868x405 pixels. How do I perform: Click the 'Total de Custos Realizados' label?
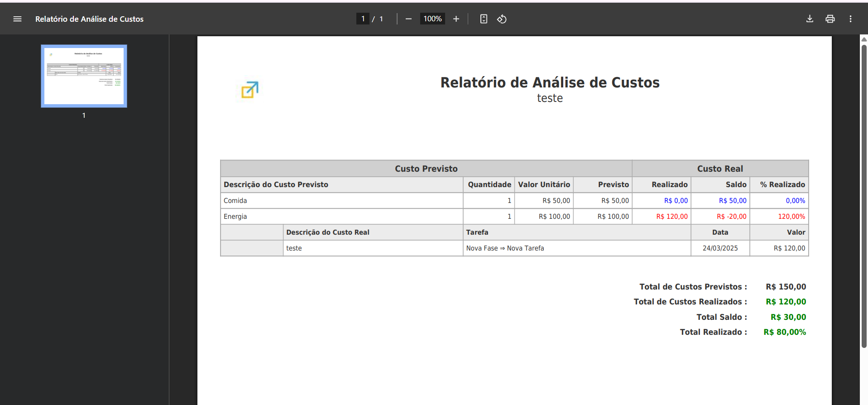click(690, 302)
